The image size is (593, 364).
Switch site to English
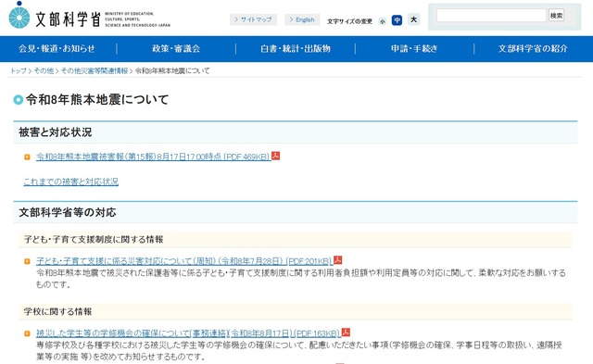click(x=302, y=19)
